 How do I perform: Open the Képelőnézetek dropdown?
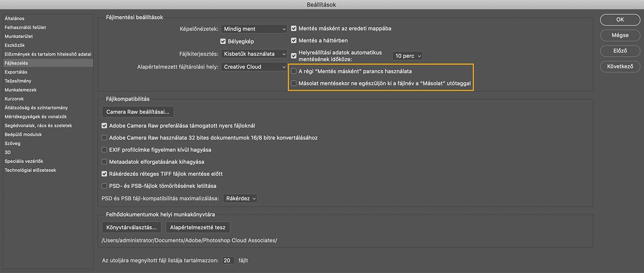[254, 29]
